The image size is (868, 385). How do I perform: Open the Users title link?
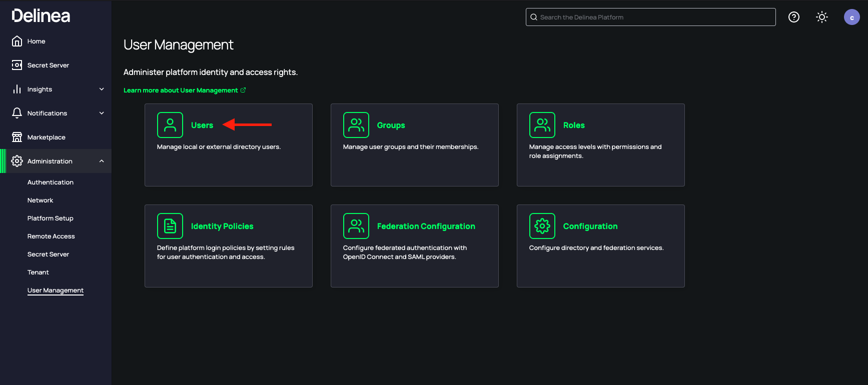pyautogui.click(x=202, y=125)
